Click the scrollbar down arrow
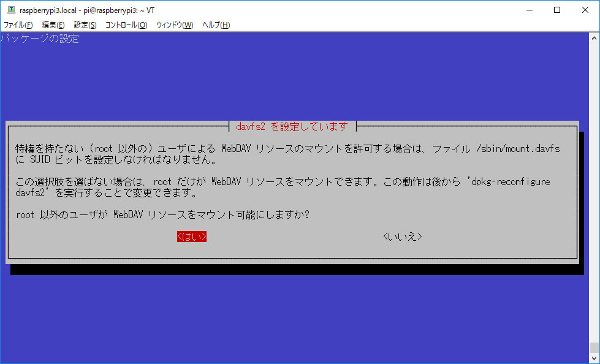Viewport: 600px width, 364px height. click(594, 358)
